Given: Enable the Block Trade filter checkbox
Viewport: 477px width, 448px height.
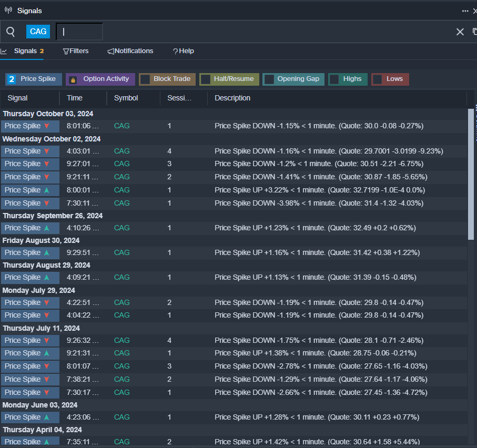Looking at the screenshot, I should click(x=145, y=79).
